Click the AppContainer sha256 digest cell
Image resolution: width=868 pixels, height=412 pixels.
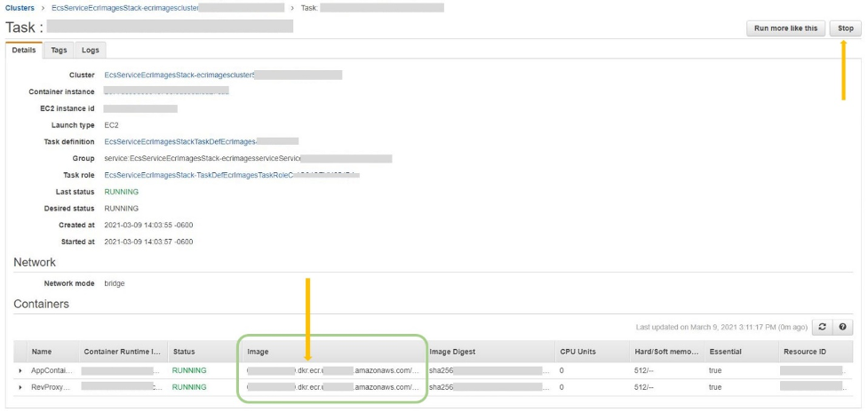coord(490,370)
